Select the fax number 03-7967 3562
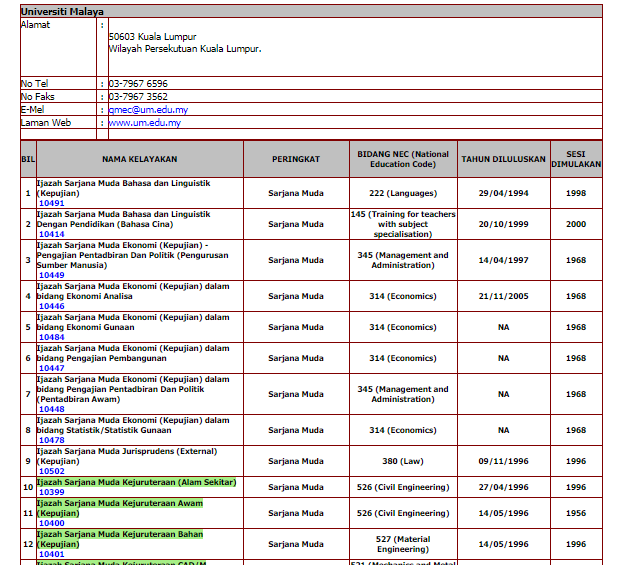622x565 pixels. 138,97
